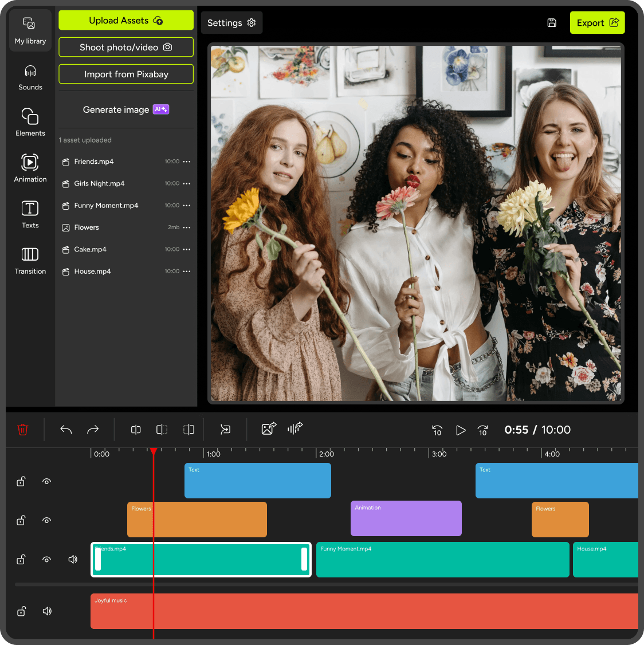Open the My library panel
The height and width of the screenshot is (645, 644).
[30, 30]
